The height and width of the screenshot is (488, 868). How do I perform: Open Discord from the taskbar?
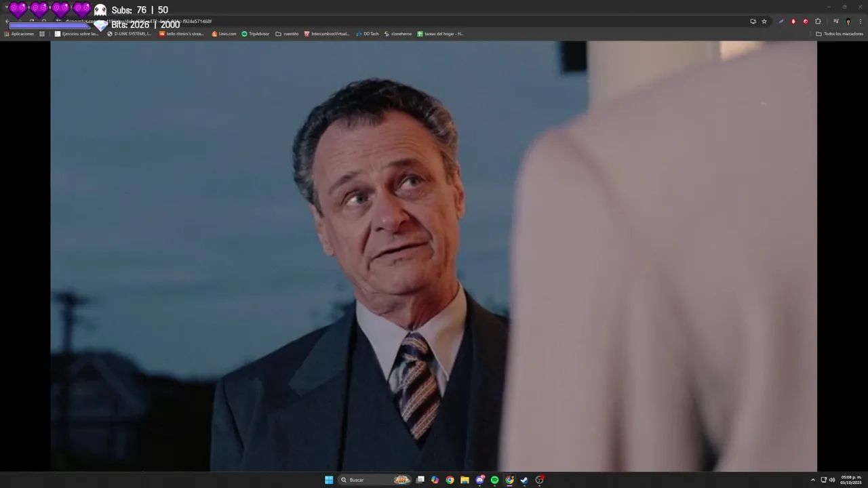click(480, 480)
